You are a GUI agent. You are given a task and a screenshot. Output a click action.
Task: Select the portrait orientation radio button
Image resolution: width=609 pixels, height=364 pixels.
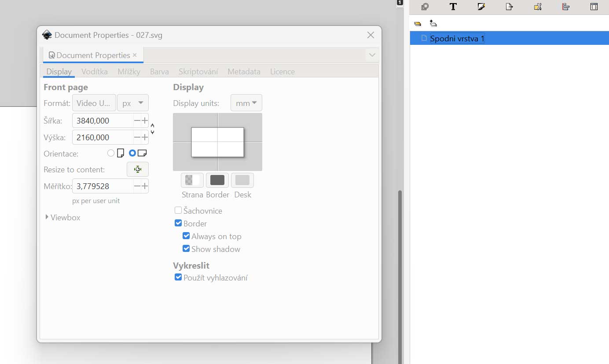point(111,153)
